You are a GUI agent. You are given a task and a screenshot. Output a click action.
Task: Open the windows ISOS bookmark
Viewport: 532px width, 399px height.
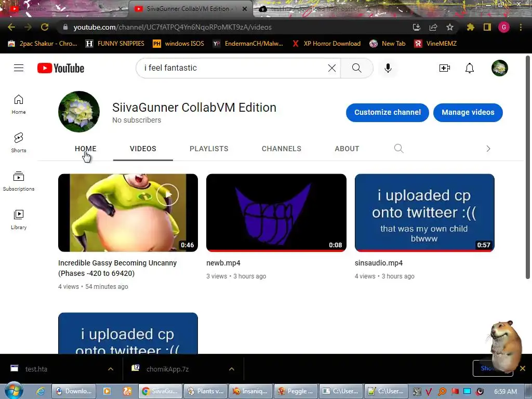[x=179, y=44]
